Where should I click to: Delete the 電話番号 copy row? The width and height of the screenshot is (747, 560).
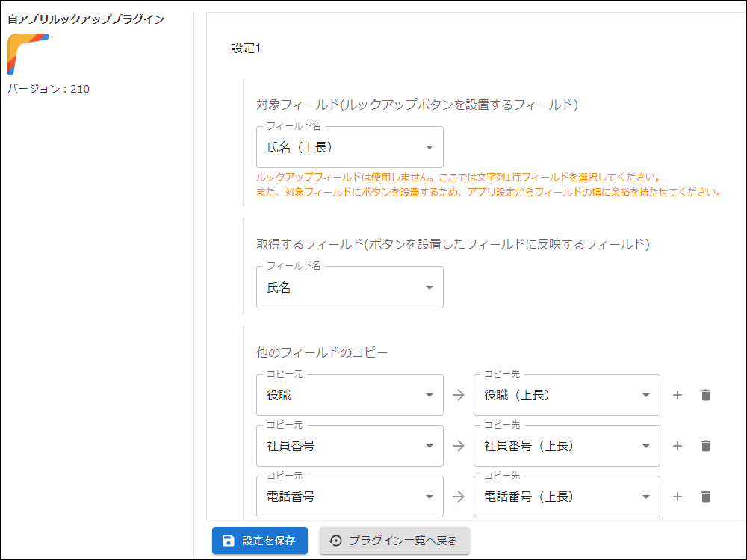pos(706,497)
